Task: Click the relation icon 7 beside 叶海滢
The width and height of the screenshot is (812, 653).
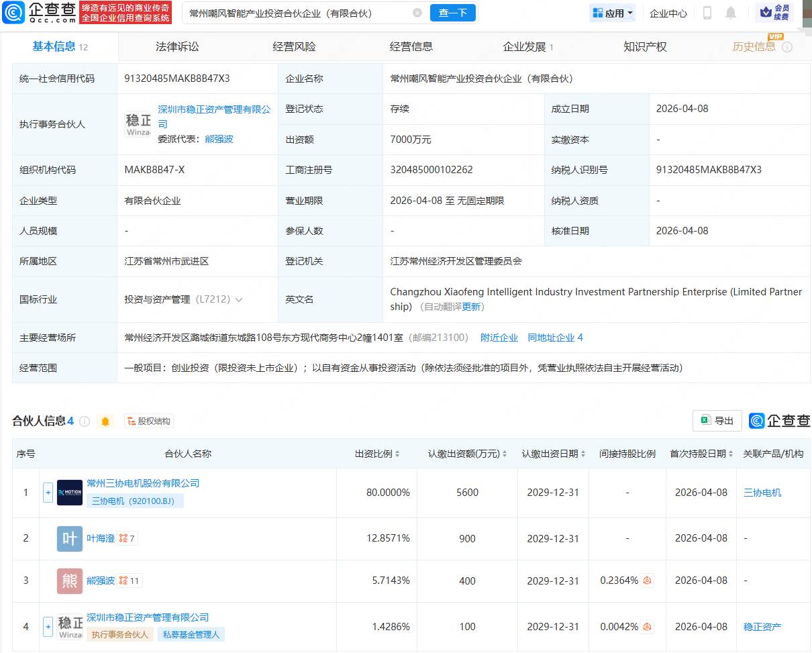Action: (128, 538)
